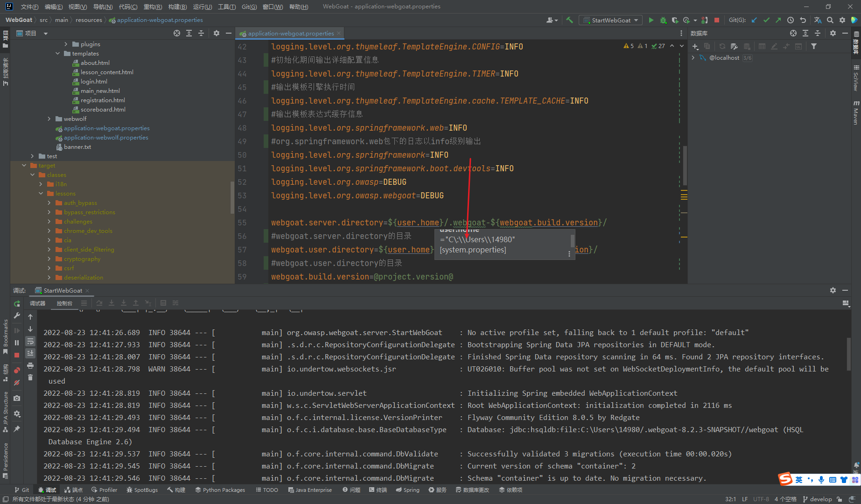Image resolution: width=861 pixels, height=504 pixels.
Task: Open the Spring tool window
Action: pyautogui.click(x=407, y=490)
